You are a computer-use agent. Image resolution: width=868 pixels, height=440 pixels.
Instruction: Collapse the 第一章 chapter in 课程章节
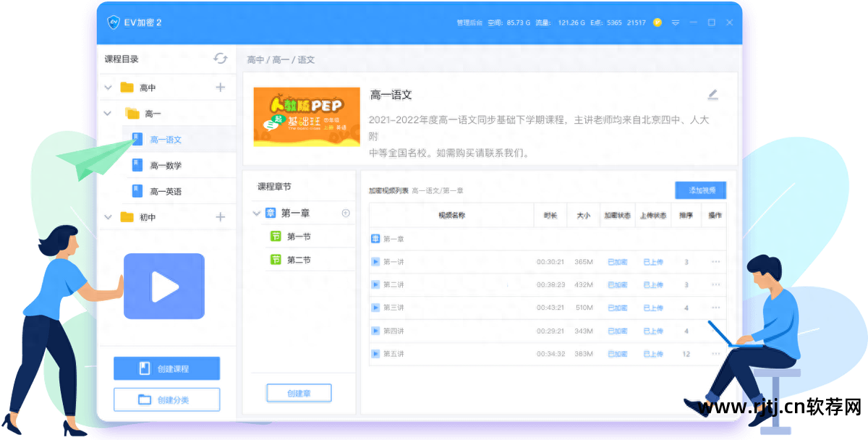[256, 213]
